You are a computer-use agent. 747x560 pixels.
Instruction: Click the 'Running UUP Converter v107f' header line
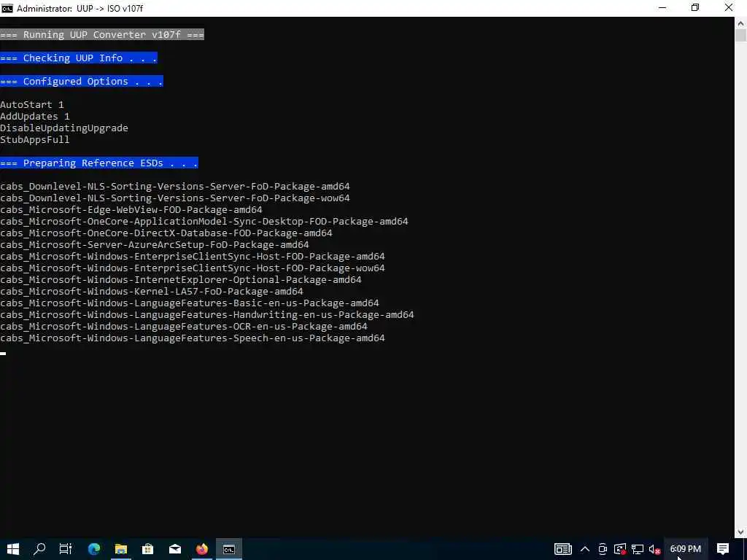[102, 34]
